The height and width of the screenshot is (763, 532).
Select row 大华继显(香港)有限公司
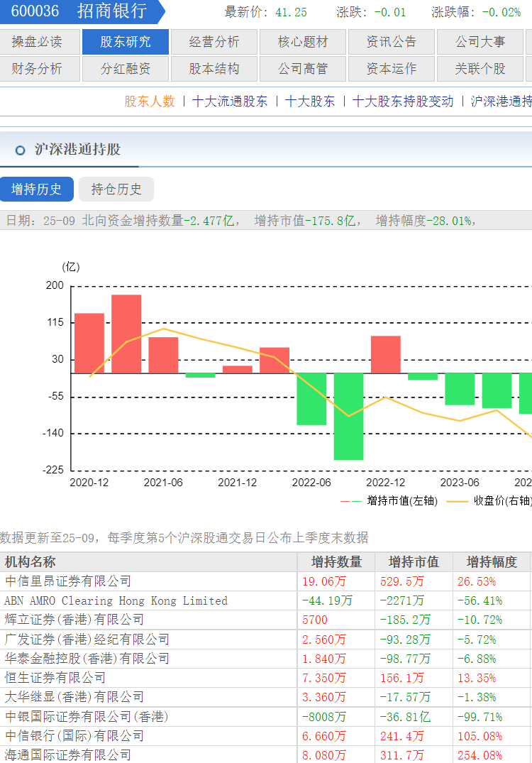tap(265, 697)
